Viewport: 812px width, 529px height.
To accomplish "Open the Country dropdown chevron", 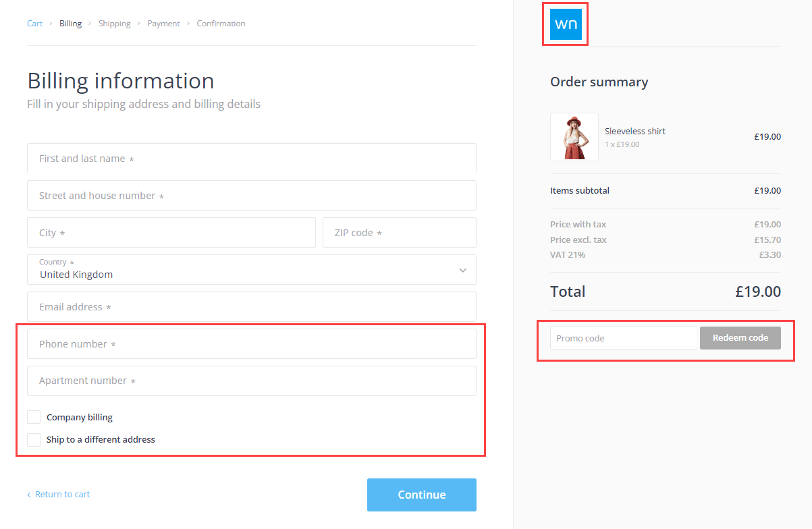I will pos(463,270).
